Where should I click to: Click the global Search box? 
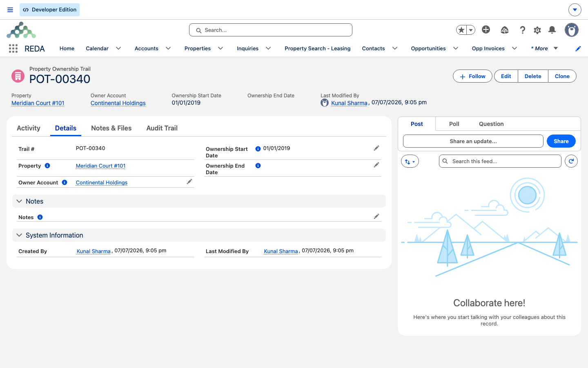pos(271,30)
